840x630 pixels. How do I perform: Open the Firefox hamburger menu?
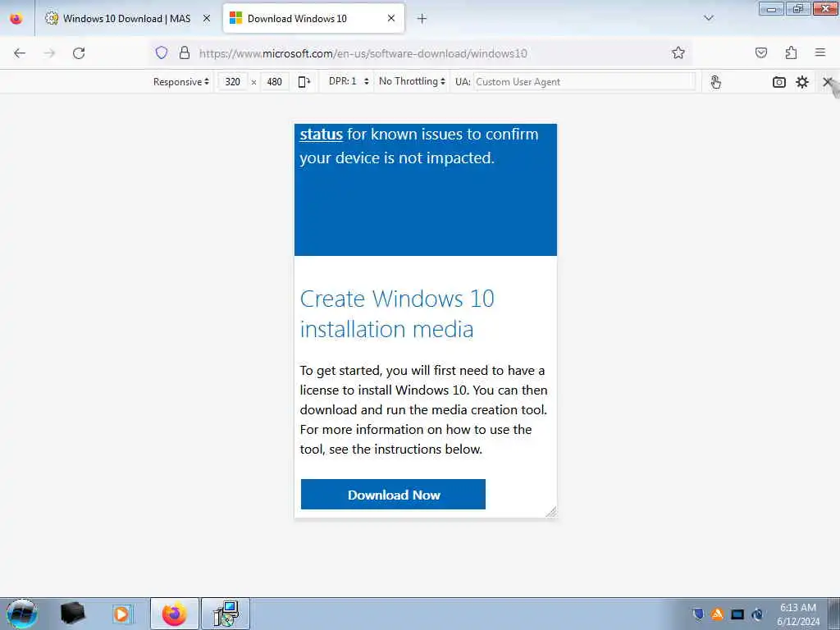[820, 52]
